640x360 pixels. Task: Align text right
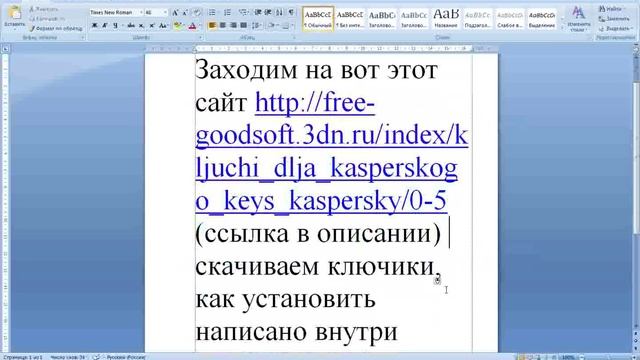point(233,26)
